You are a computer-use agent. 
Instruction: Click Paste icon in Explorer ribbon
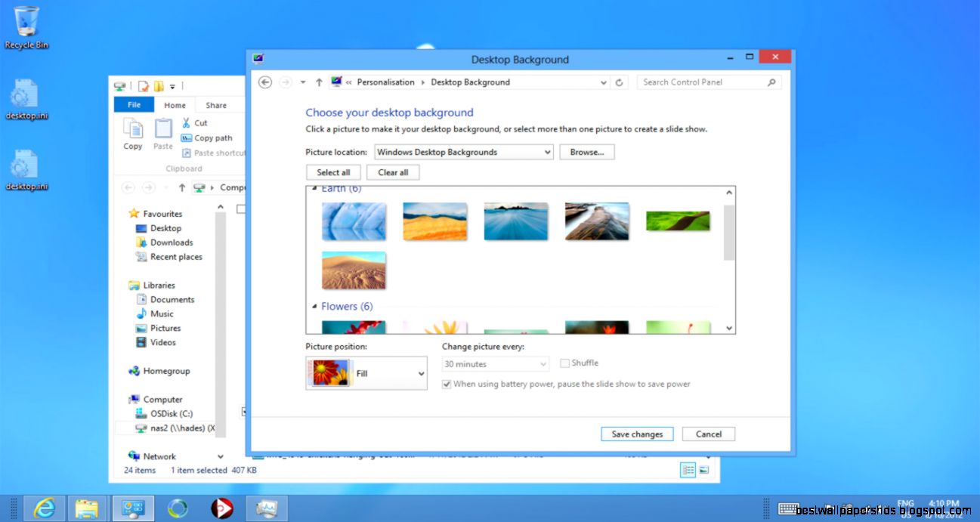(163, 134)
